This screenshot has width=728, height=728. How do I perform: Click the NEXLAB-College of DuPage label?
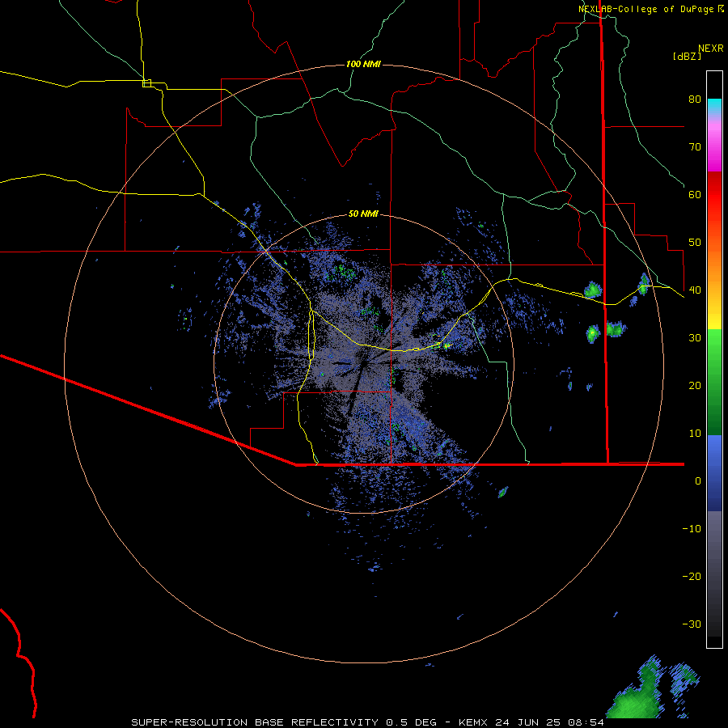[646, 9]
